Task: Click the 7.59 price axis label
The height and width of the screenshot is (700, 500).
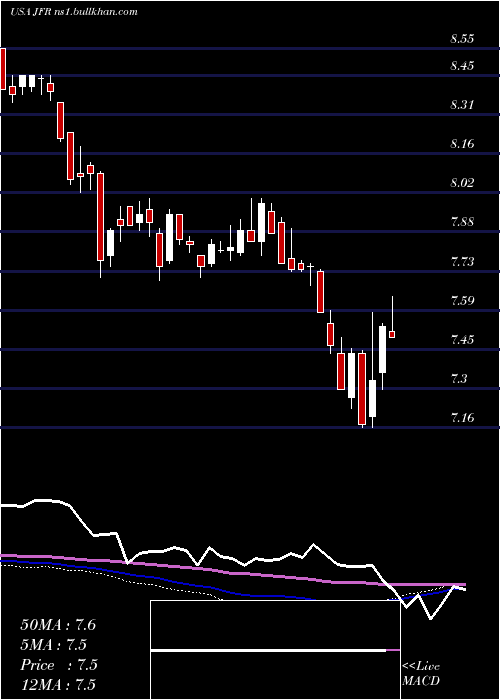Action: (462, 300)
